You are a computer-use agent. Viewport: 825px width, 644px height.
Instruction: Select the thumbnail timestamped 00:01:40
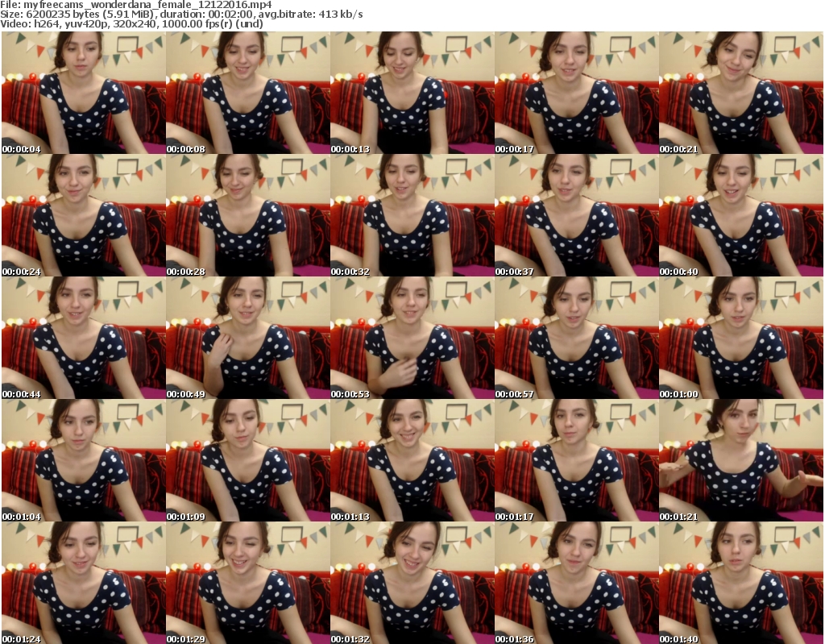741,583
